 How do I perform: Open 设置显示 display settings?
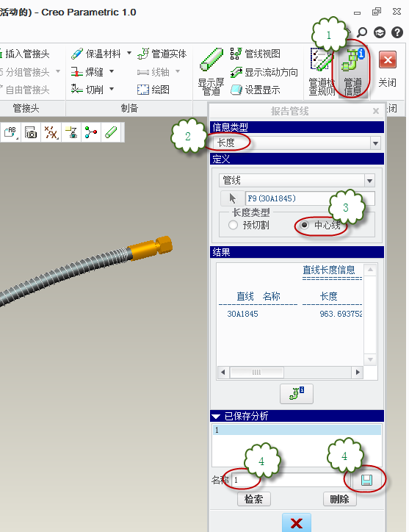255,90
